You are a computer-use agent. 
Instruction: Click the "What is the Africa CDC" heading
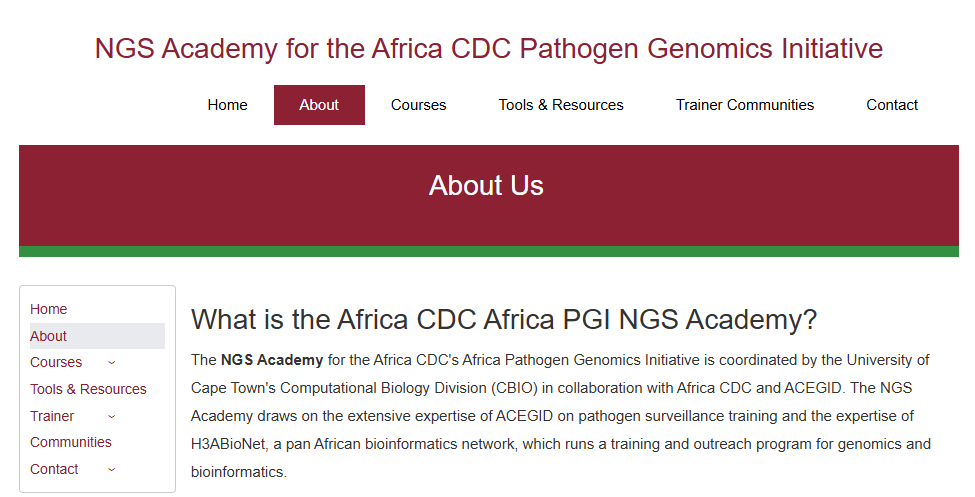[x=504, y=320]
